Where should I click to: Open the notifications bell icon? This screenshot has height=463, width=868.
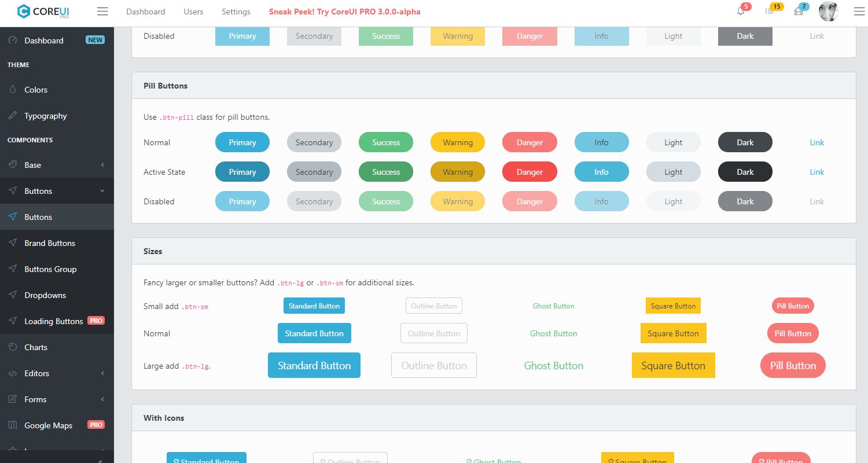coord(741,11)
